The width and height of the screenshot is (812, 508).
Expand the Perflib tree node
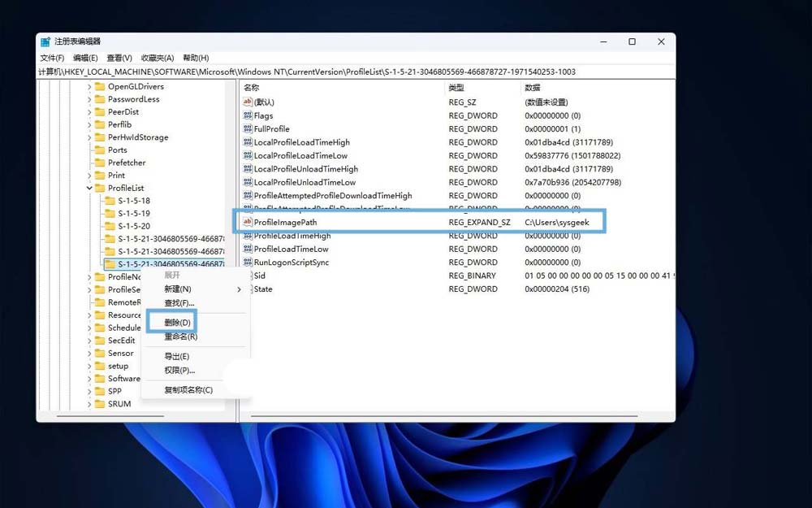pyautogui.click(x=89, y=124)
